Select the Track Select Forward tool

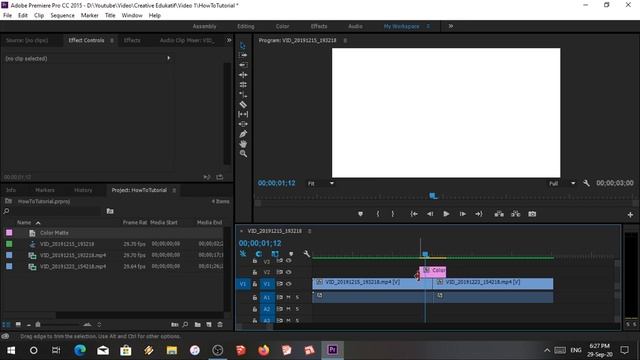[243, 55]
